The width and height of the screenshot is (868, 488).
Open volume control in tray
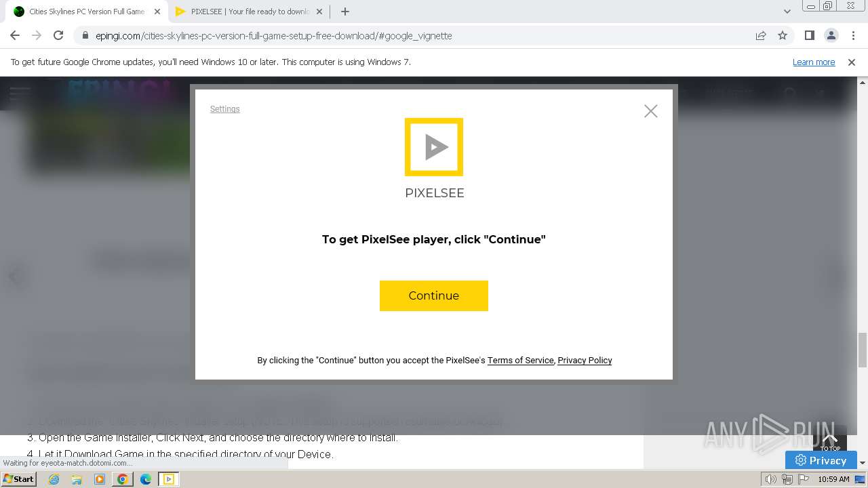771,479
